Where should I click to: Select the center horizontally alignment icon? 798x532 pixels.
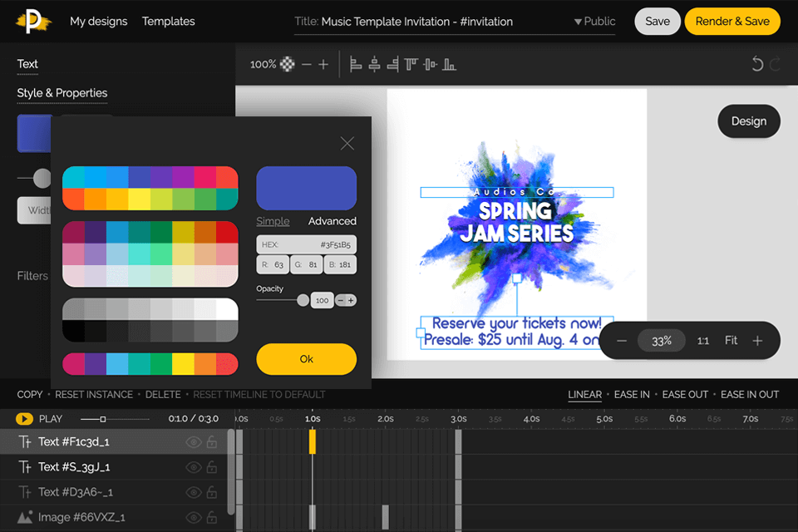click(374, 62)
